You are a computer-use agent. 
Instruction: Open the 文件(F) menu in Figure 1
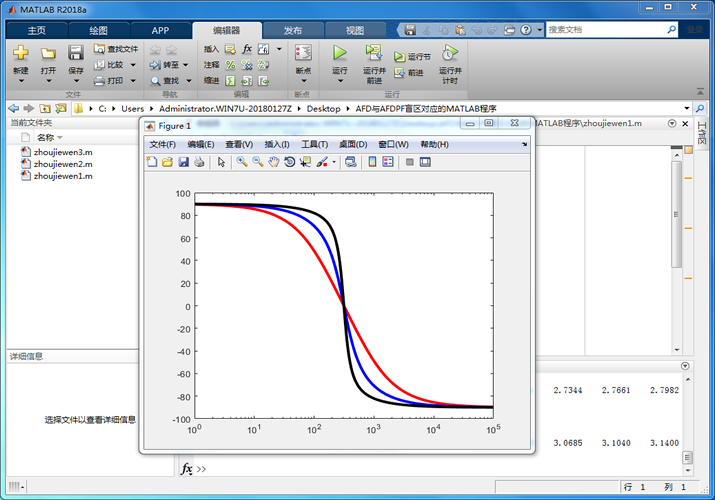pos(162,144)
